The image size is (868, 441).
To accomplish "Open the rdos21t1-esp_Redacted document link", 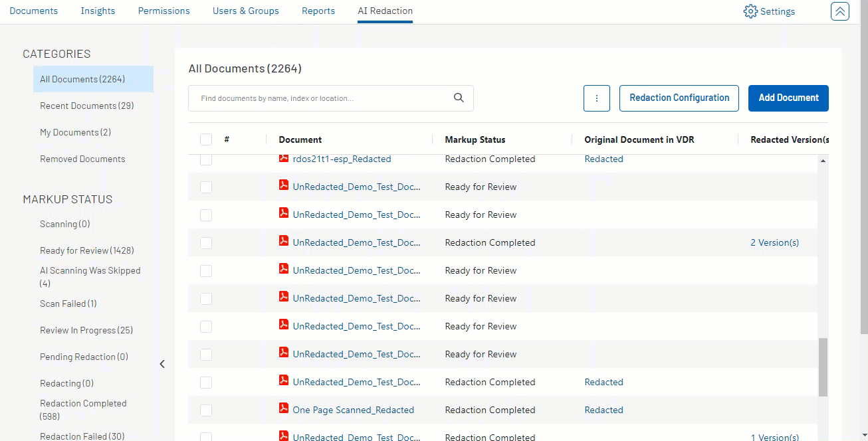I will point(342,159).
